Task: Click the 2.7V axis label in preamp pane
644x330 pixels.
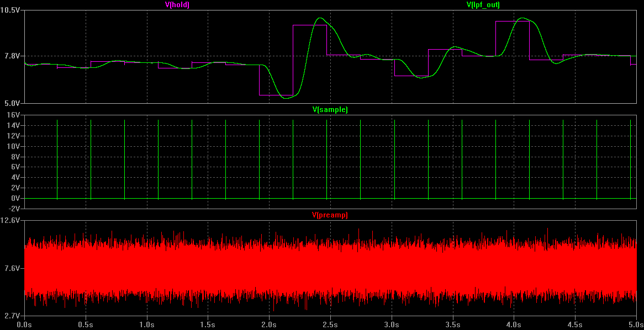Action: 12,316
